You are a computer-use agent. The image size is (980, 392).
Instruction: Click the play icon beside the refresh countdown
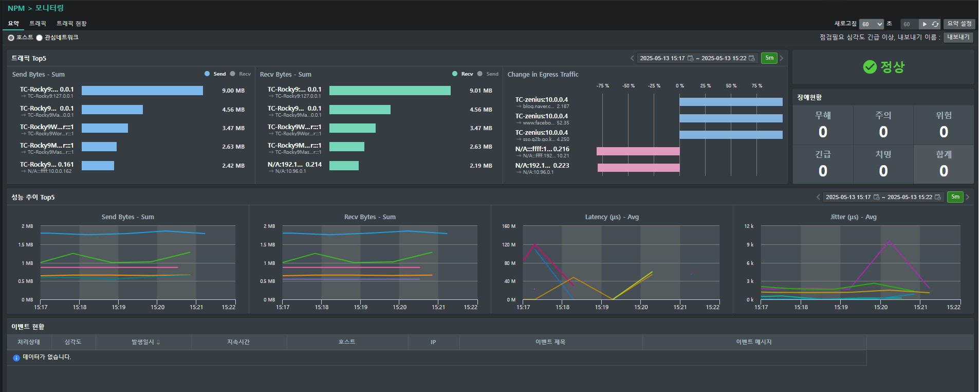tap(924, 24)
